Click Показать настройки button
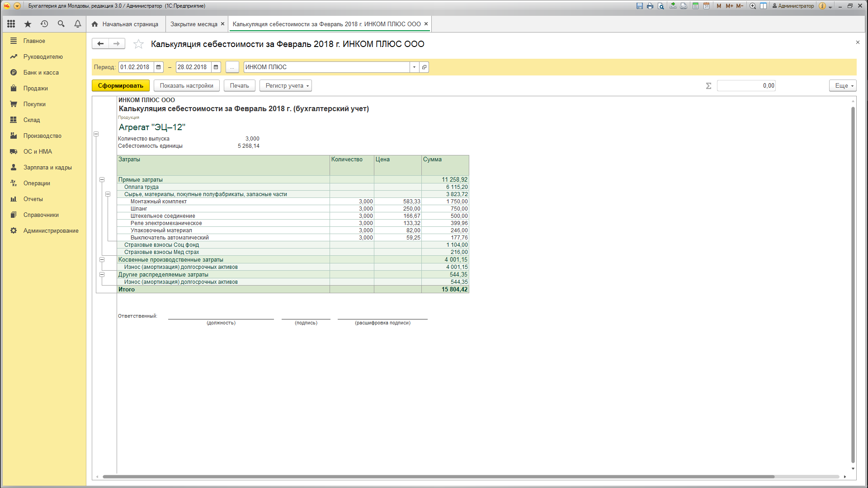Viewport: 868px width, 488px height. [x=187, y=85]
